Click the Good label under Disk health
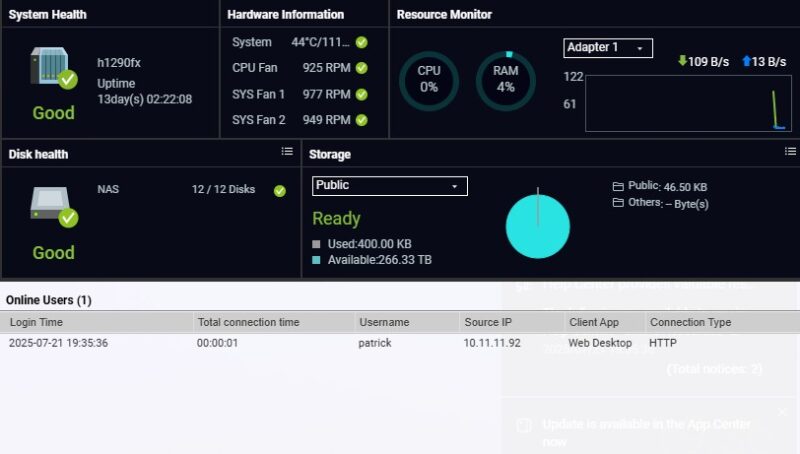 (x=54, y=253)
